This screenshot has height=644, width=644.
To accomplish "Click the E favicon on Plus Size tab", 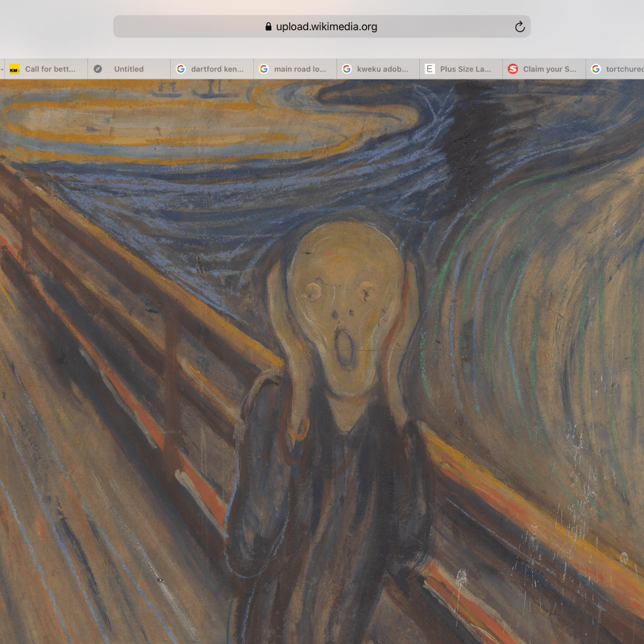I will (x=430, y=69).
